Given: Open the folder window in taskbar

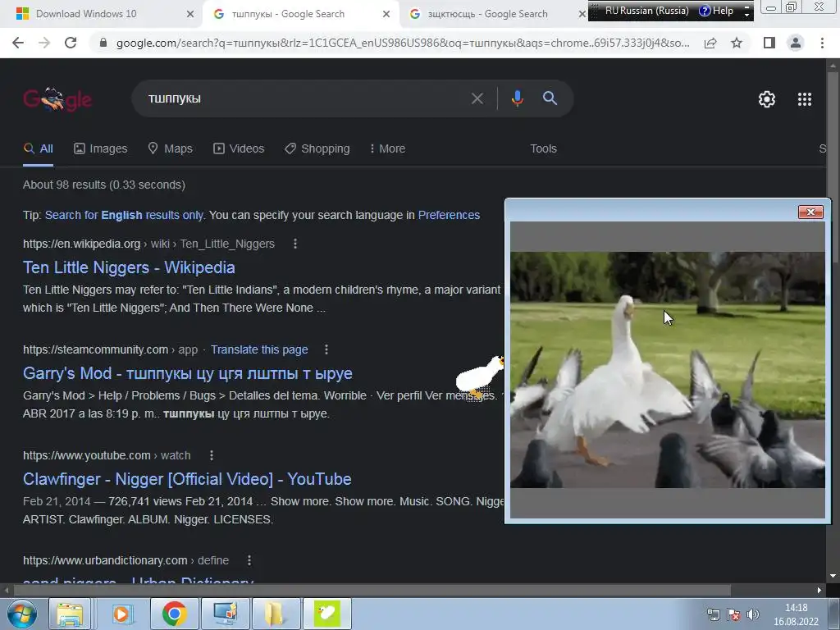Looking at the screenshot, I should point(276,614).
